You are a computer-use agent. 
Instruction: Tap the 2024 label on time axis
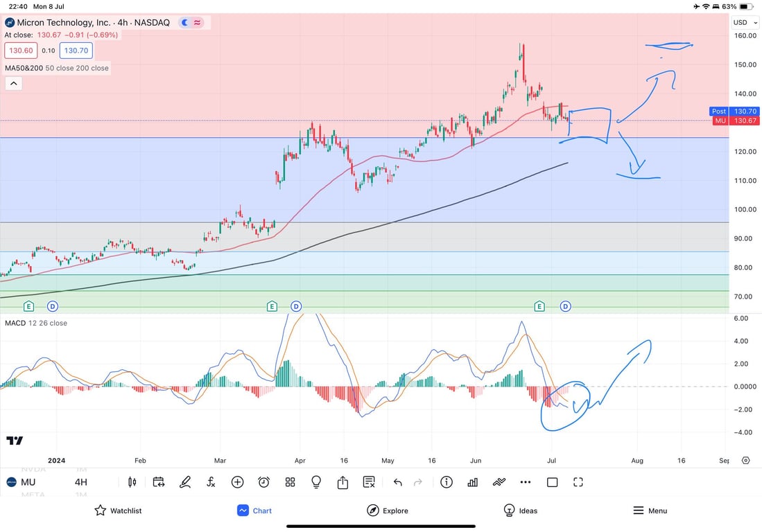[56, 460]
